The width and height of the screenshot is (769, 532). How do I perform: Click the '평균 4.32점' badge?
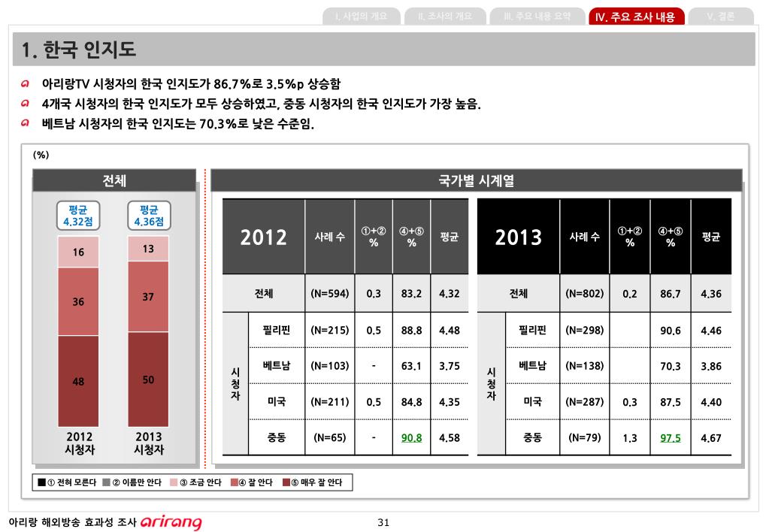pyautogui.click(x=78, y=216)
